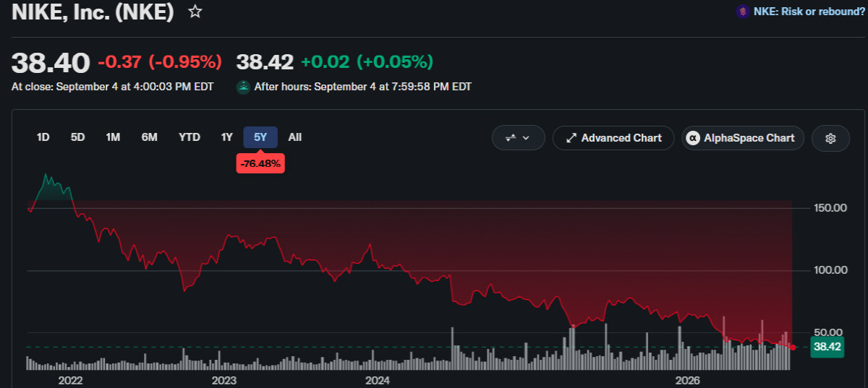
Task: Select the 5Y time range
Action: coord(260,137)
